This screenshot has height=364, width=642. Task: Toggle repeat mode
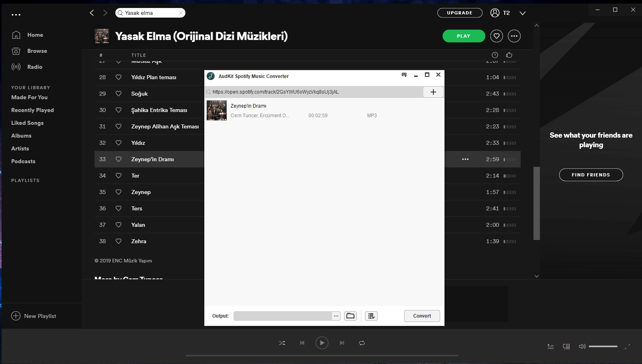[362, 343]
